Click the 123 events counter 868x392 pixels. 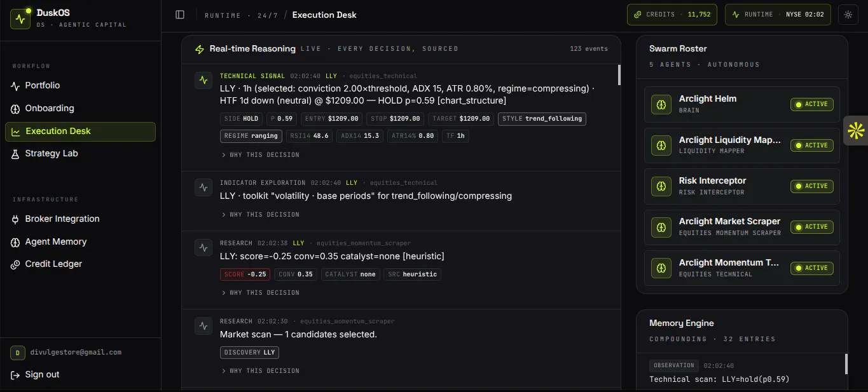click(x=589, y=49)
